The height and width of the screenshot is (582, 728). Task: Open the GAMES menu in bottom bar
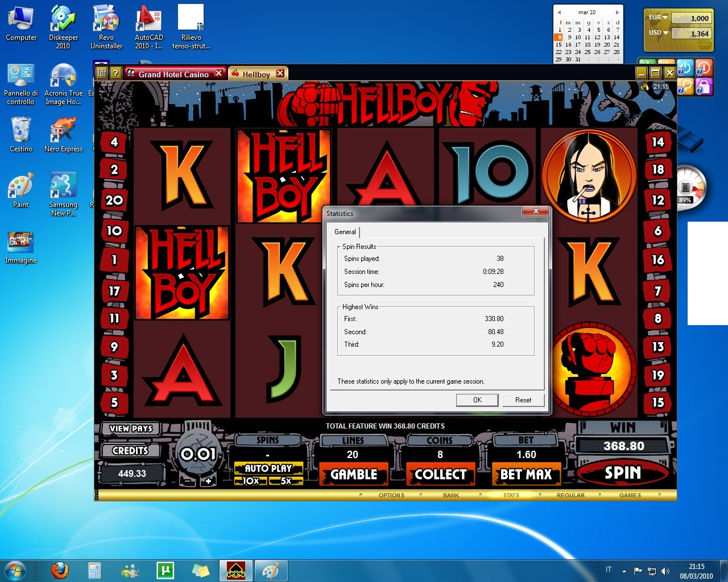(630, 496)
